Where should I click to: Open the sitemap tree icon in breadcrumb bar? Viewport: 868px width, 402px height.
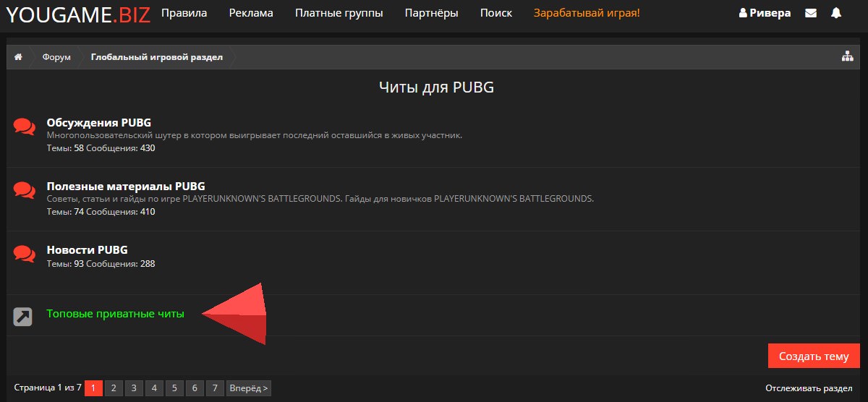coord(848,57)
